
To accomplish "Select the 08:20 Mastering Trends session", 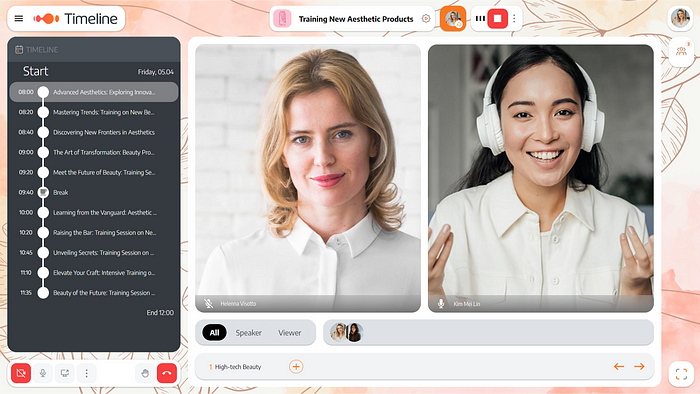I will click(x=94, y=112).
